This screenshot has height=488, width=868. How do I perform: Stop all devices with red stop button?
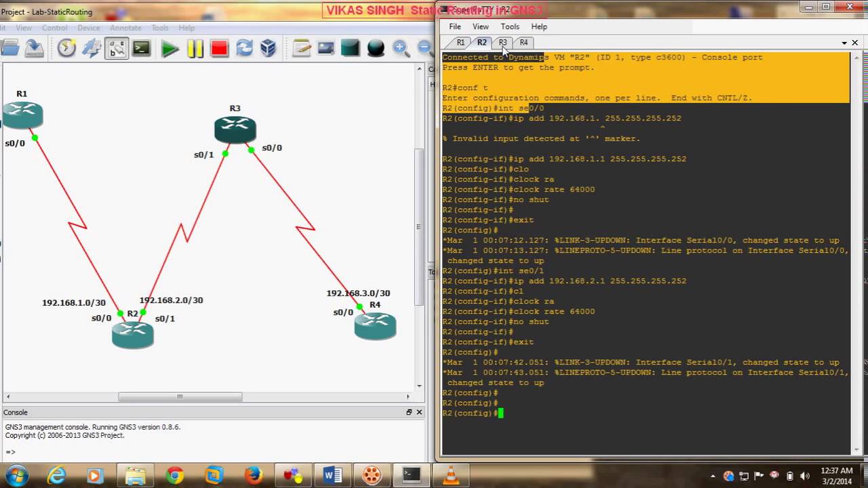[219, 49]
